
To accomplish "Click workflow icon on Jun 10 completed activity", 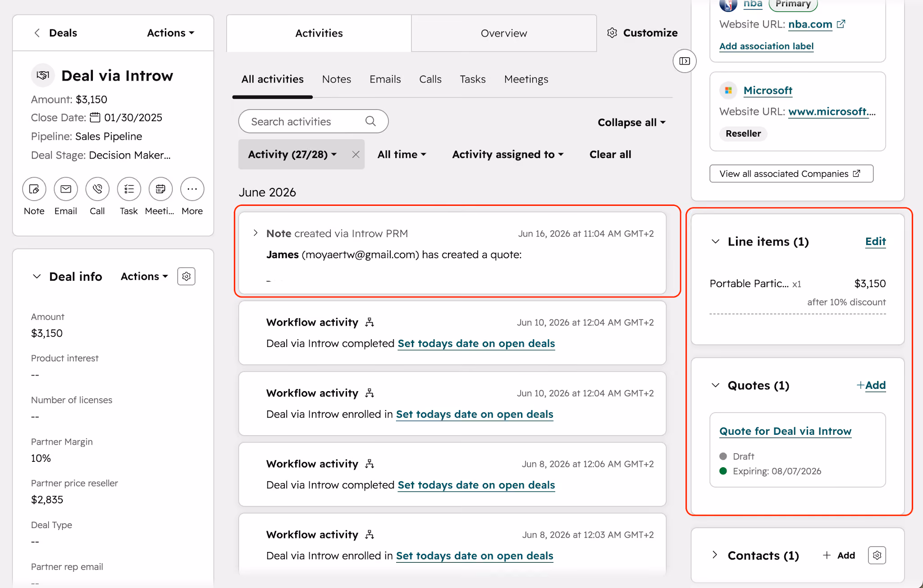I will click(x=370, y=322).
